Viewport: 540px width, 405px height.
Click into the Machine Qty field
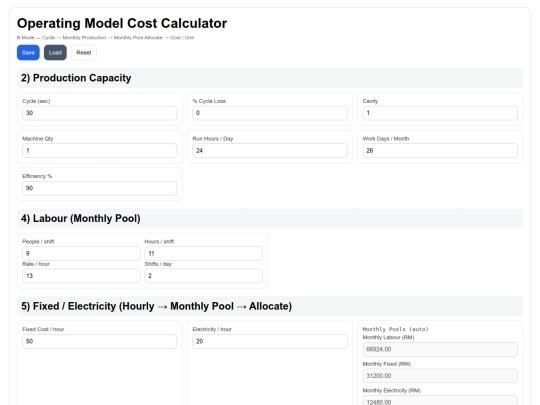point(100,150)
